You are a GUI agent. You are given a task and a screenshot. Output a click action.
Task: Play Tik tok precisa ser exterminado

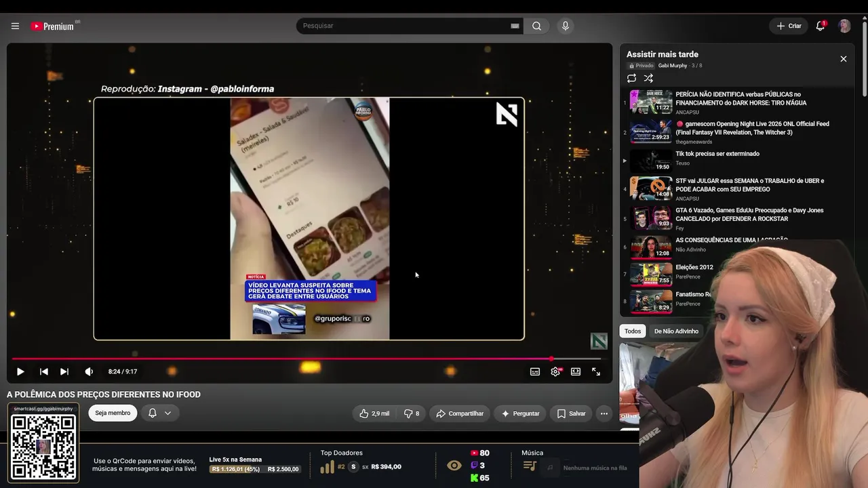[x=717, y=154]
